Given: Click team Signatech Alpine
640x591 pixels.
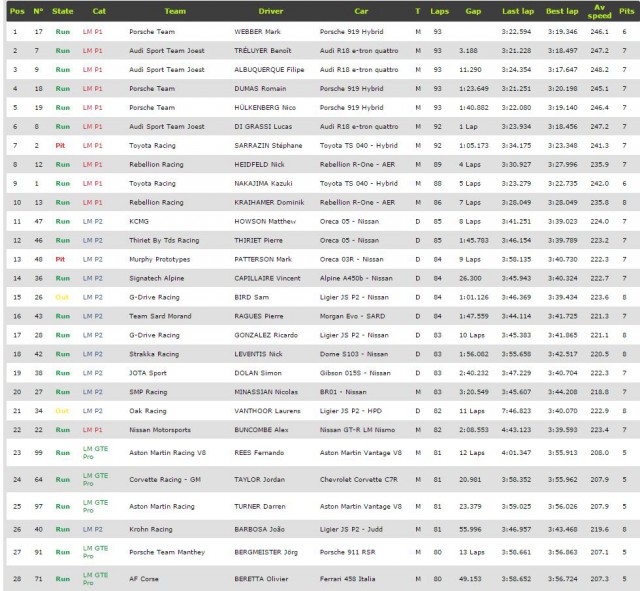Looking at the screenshot, I should pos(157,278).
